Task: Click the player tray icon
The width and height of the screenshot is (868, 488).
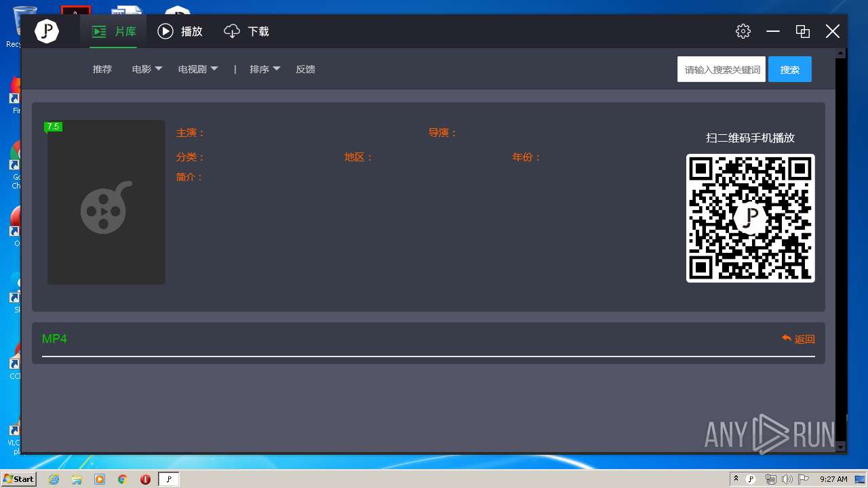Action: [751, 479]
